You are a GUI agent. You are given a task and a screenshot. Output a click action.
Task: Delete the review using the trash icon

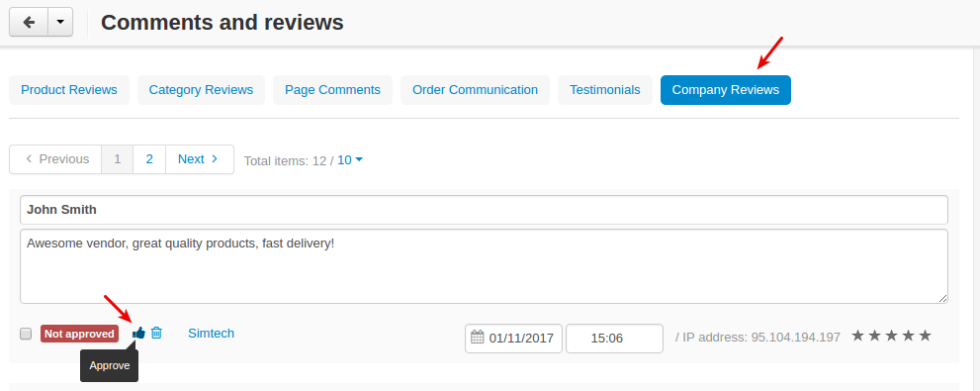[156, 333]
